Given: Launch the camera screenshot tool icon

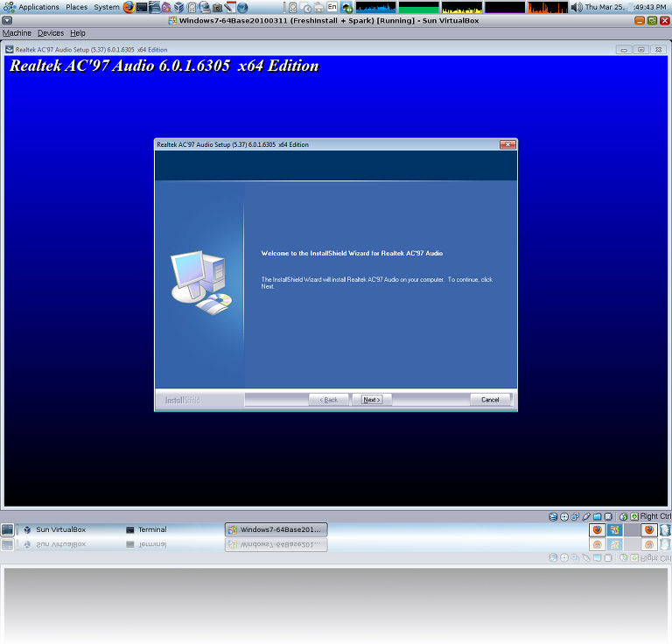Looking at the screenshot, I should 217,7.
